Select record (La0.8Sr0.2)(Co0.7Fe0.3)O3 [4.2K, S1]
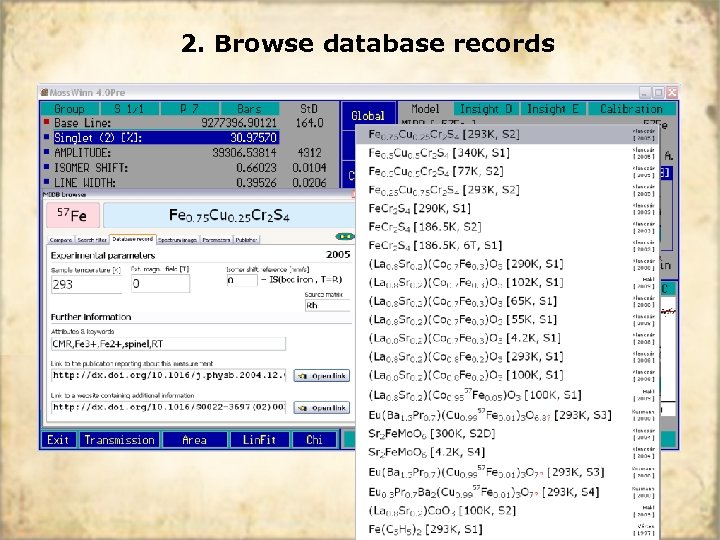 pos(507,338)
